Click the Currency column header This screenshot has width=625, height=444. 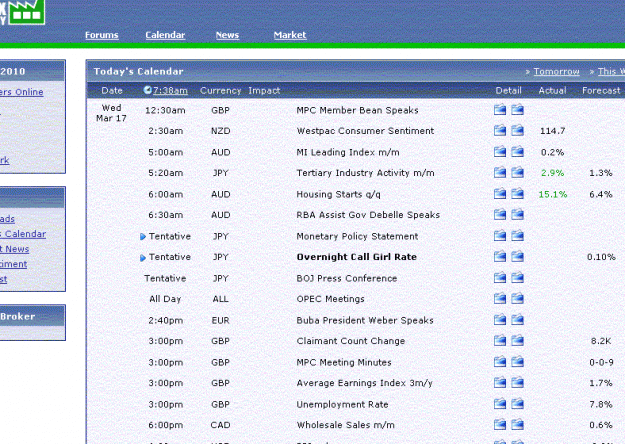click(x=220, y=90)
